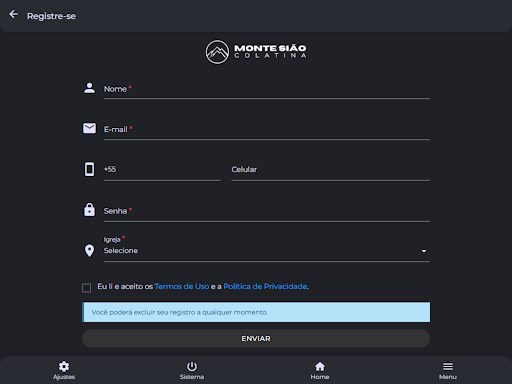Focus the Senha password field
512x384 pixels.
coord(267,211)
